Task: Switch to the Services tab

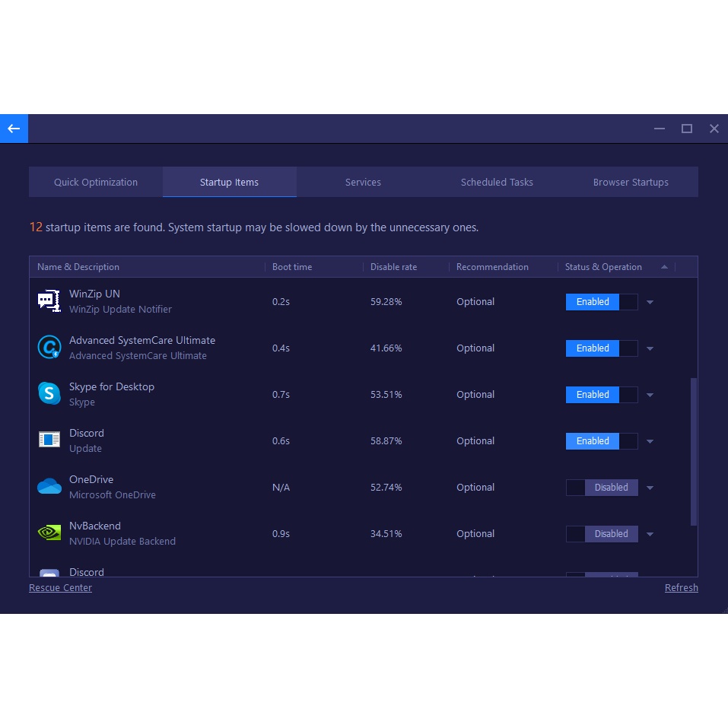Action: tap(363, 183)
